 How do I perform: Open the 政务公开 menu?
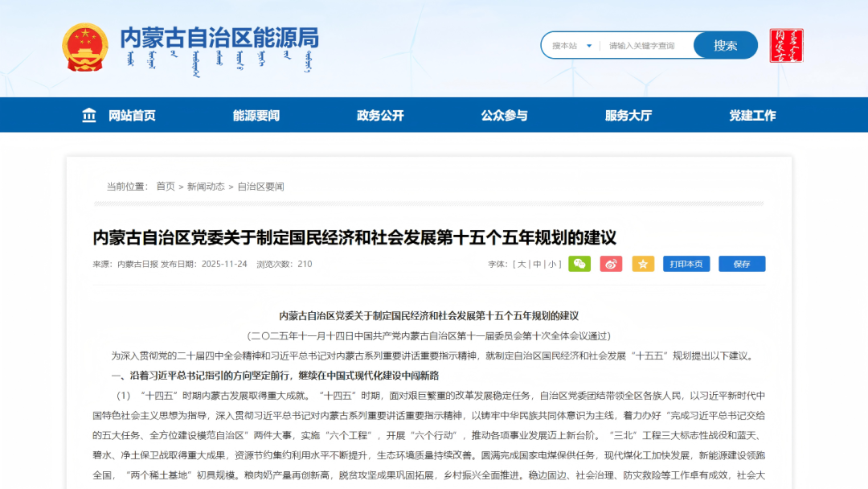[x=380, y=115]
